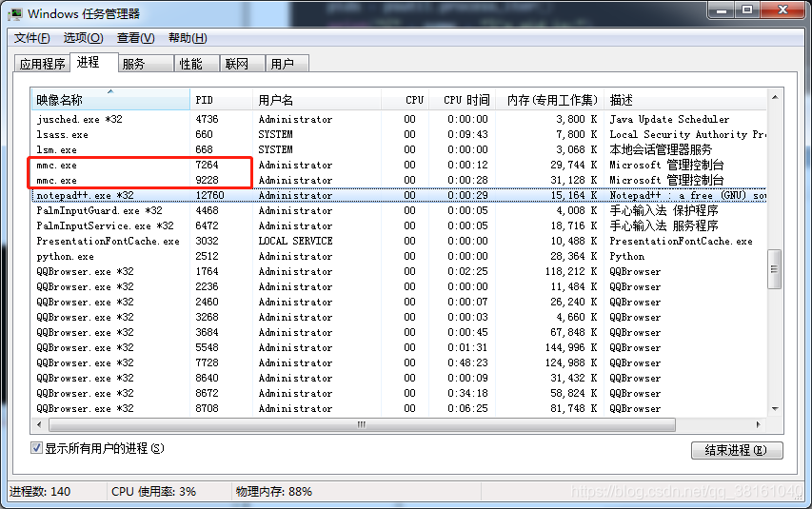Click the Task Manager title bar icon
Image resolution: width=812 pixels, height=509 pixels.
15,13
